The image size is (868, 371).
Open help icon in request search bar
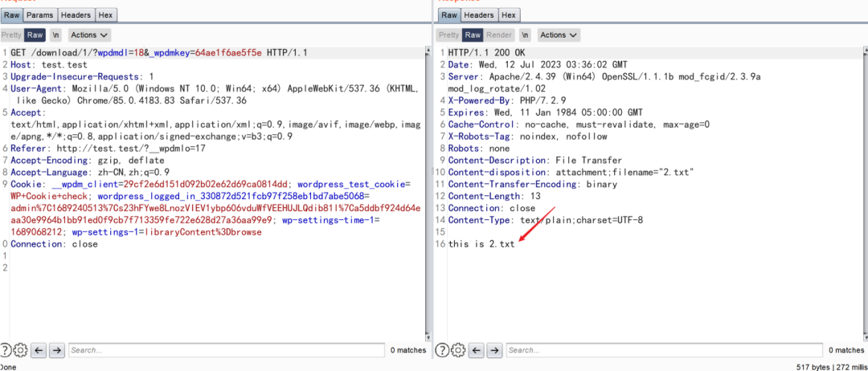6,350
